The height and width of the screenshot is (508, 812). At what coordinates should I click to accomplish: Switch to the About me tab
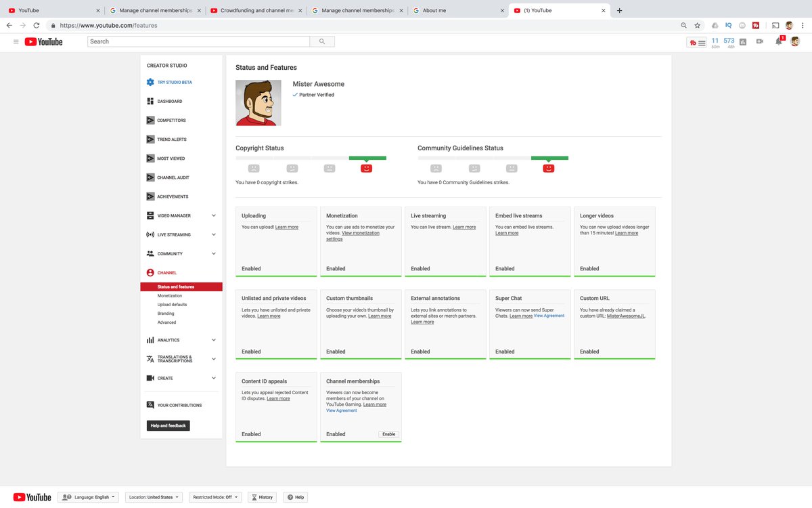[x=457, y=10]
